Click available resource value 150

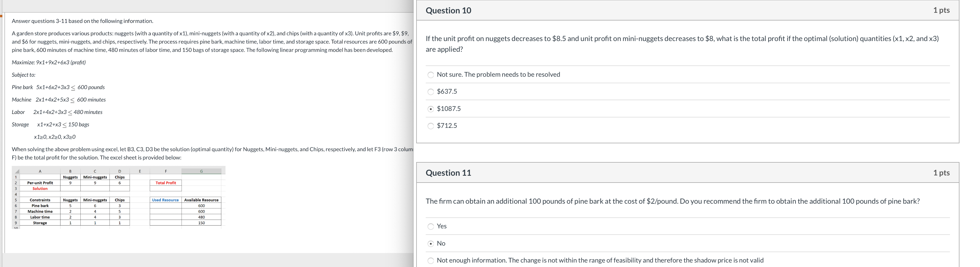(201, 223)
